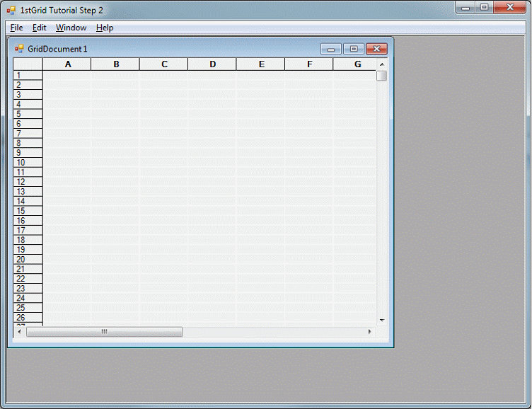Minimize the 1stGrid Tutorial main window
Image resolution: width=532 pixels, height=409 pixels.
466,8
